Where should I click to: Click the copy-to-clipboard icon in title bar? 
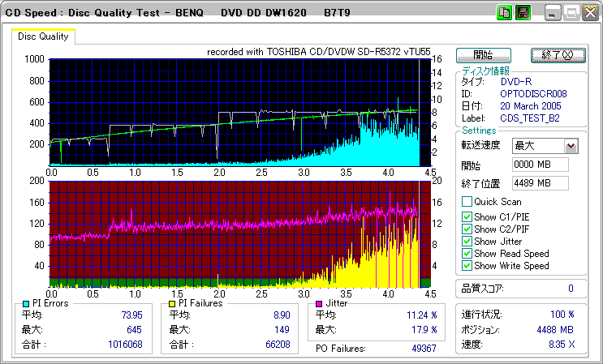504,13
